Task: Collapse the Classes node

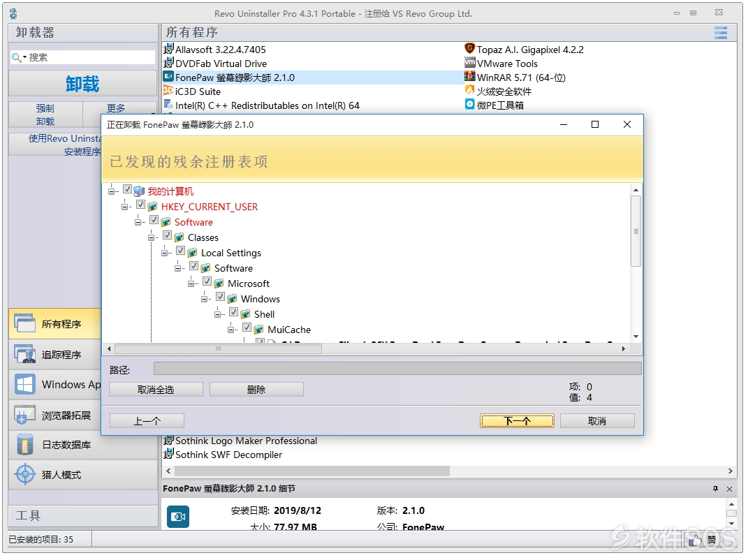Action: (x=152, y=237)
